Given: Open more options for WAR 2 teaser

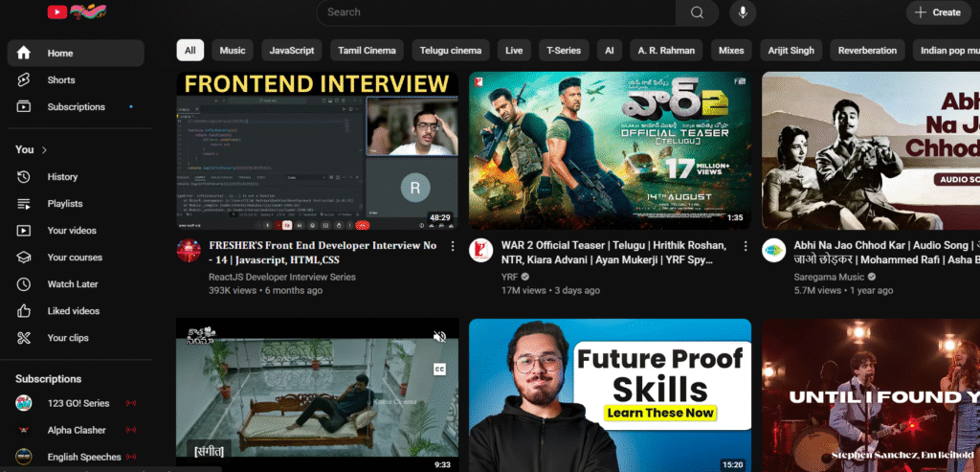Looking at the screenshot, I should pos(745,246).
